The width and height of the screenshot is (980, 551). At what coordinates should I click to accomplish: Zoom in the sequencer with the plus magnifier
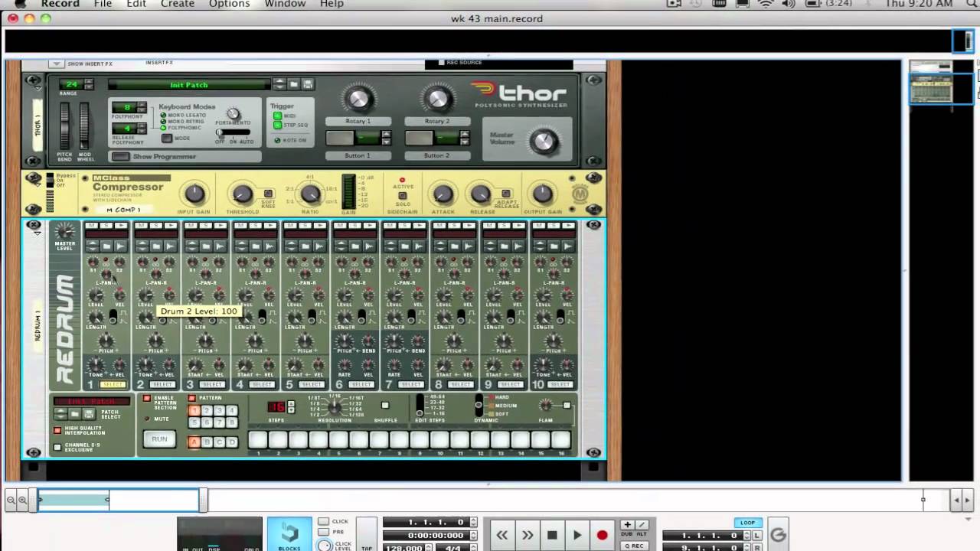[x=22, y=500]
